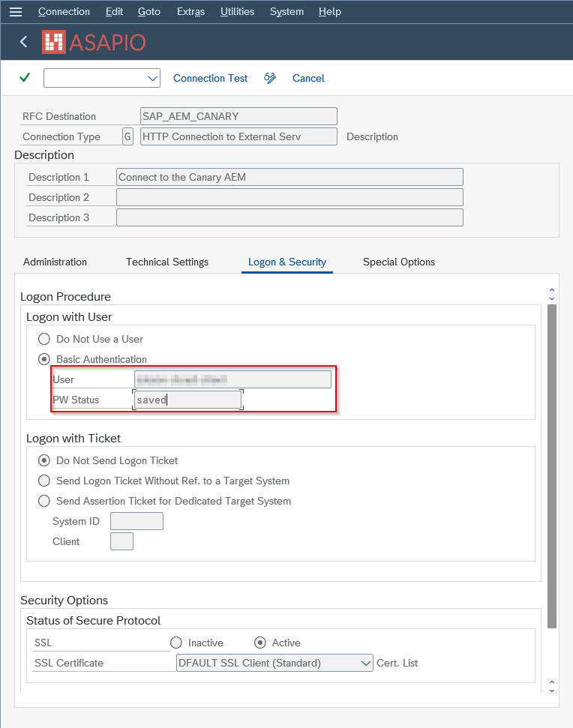Switch to the Administration tab

(x=55, y=262)
